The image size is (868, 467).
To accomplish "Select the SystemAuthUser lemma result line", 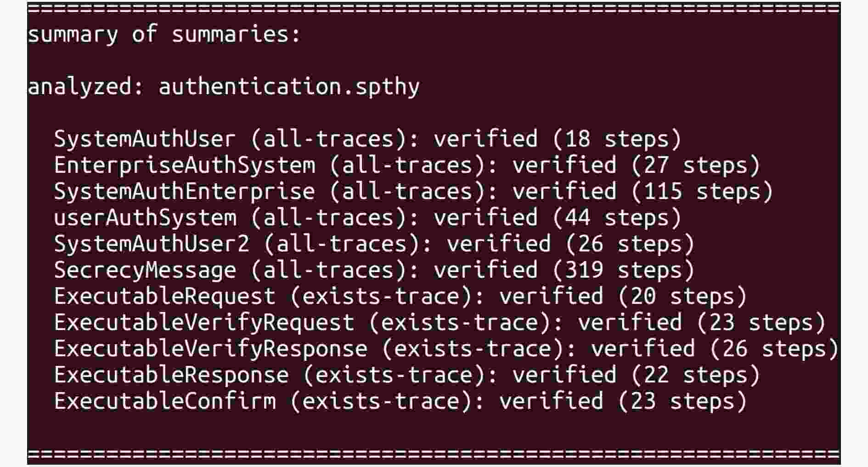I will [x=367, y=140].
